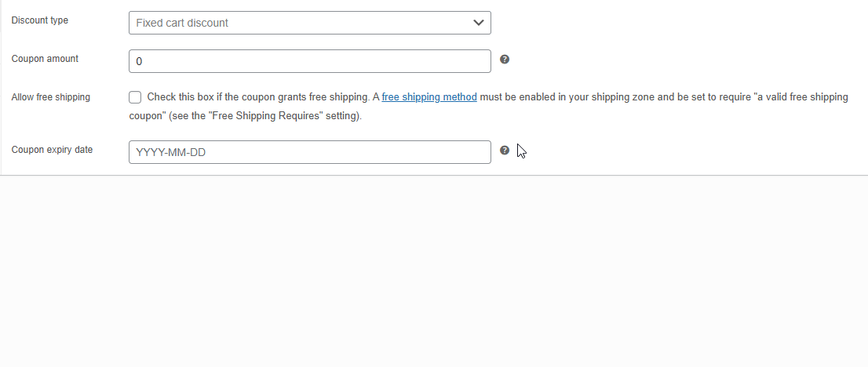Viewport: 868px width, 367px height.
Task: Click the help icon beside Coupon expiry date
Action: point(505,151)
